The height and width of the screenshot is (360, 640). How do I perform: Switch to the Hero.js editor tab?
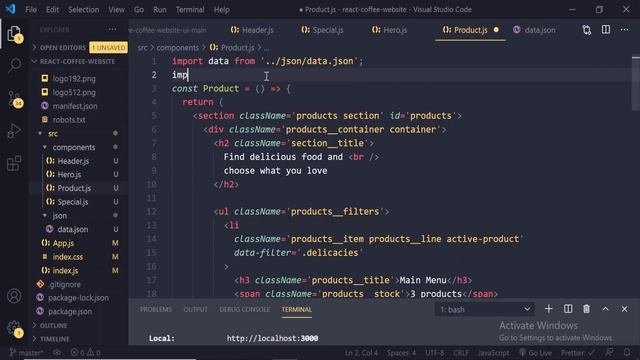coord(389,30)
